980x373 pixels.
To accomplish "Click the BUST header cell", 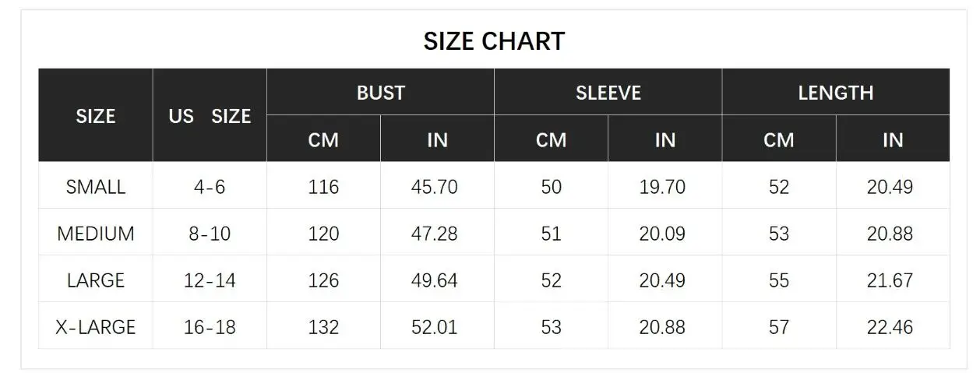I will pyautogui.click(x=381, y=93).
